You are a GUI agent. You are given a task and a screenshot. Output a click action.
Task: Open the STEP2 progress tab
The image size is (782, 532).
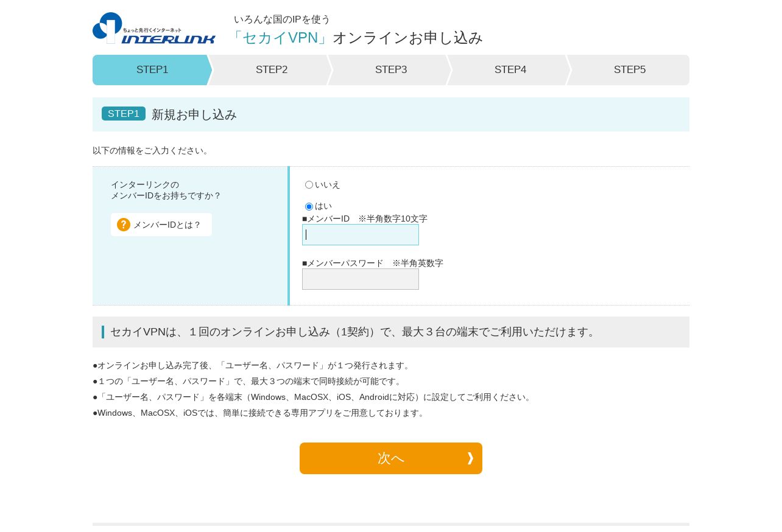tap(272, 70)
